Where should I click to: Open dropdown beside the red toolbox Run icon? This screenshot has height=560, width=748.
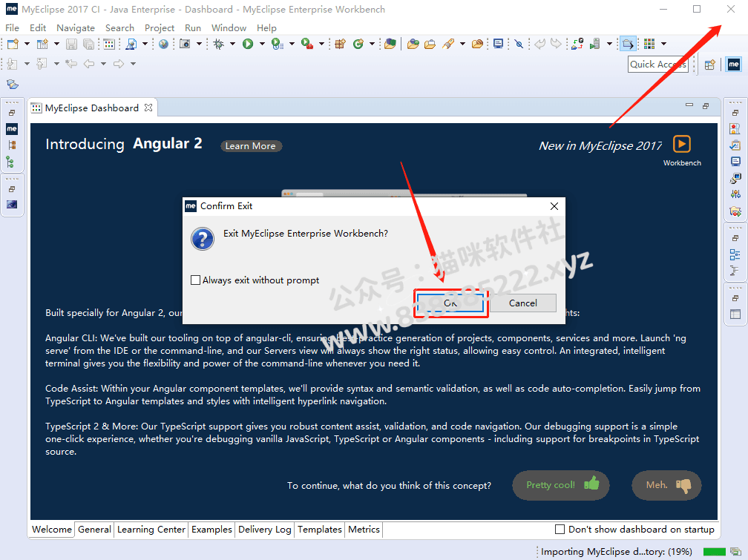(321, 44)
